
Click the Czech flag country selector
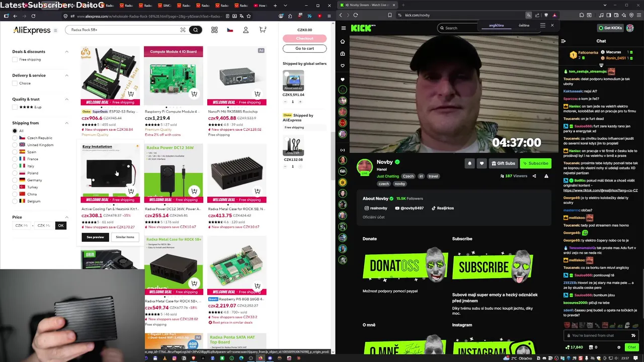pos(230,30)
